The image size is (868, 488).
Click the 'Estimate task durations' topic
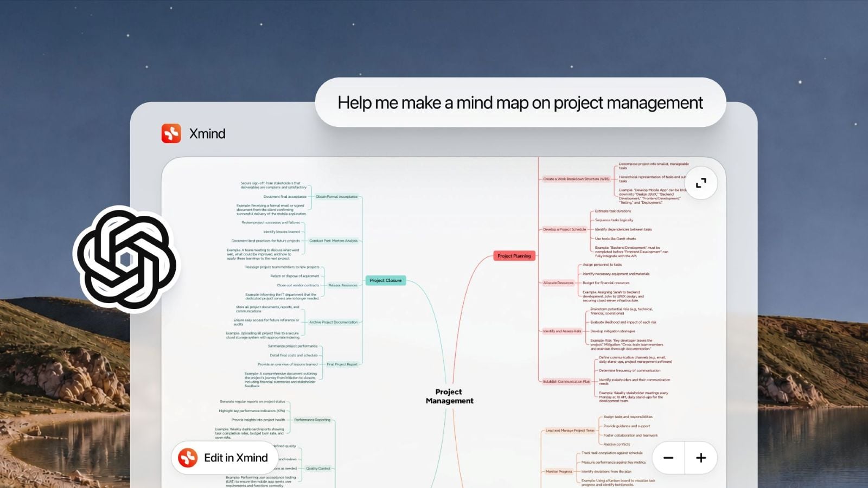pyautogui.click(x=613, y=211)
